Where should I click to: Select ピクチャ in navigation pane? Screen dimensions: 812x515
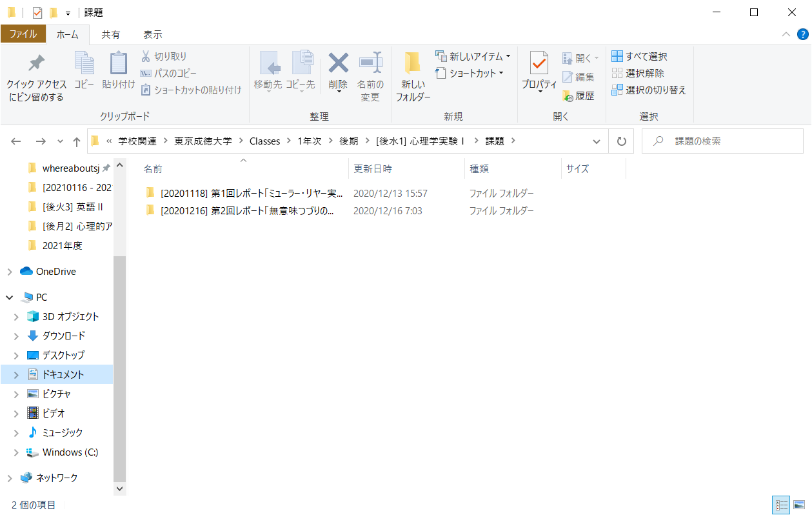pos(56,394)
